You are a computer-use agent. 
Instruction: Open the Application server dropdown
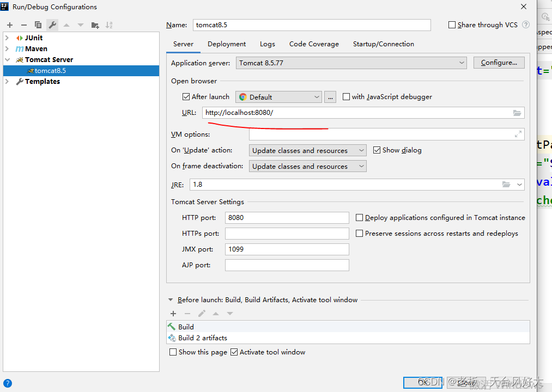click(x=351, y=63)
